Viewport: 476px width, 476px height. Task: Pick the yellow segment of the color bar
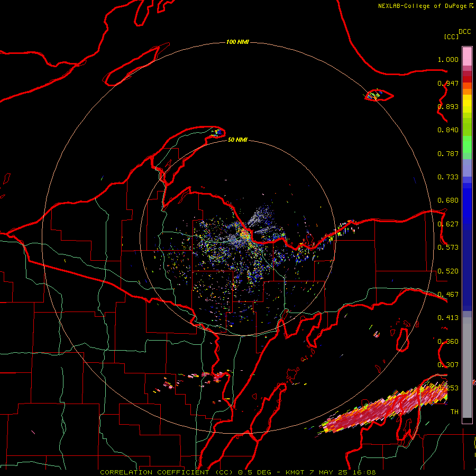(467, 104)
